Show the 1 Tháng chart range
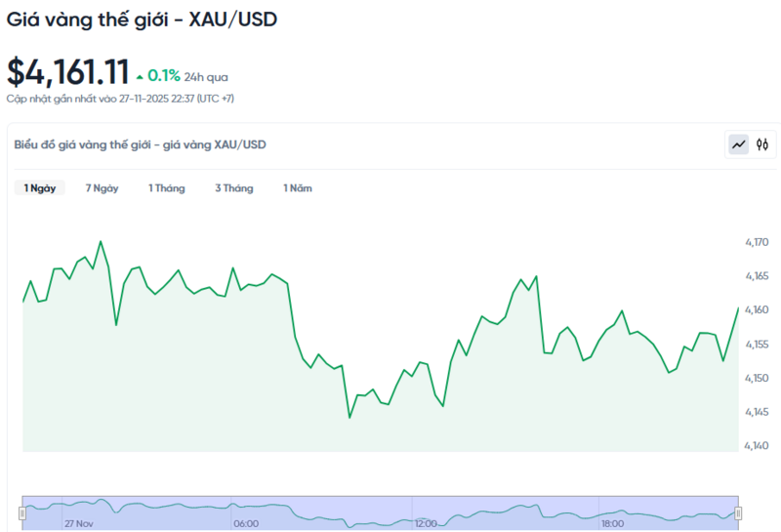Image resolution: width=781 pixels, height=532 pixels. tap(166, 188)
